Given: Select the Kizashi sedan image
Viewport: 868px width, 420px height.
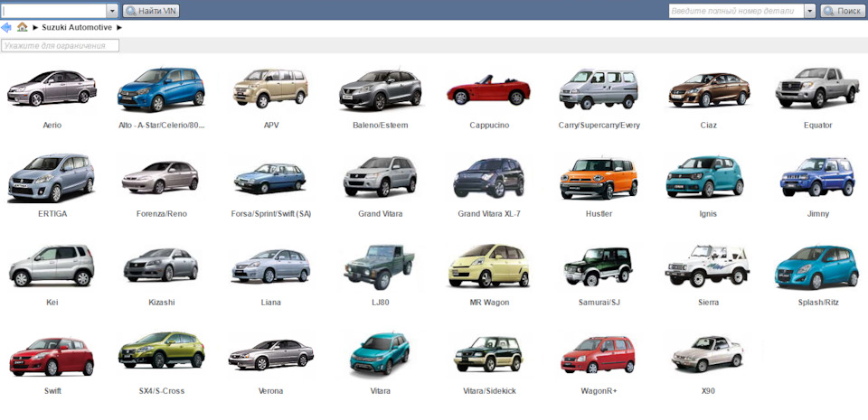Looking at the screenshot, I should (x=161, y=265).
